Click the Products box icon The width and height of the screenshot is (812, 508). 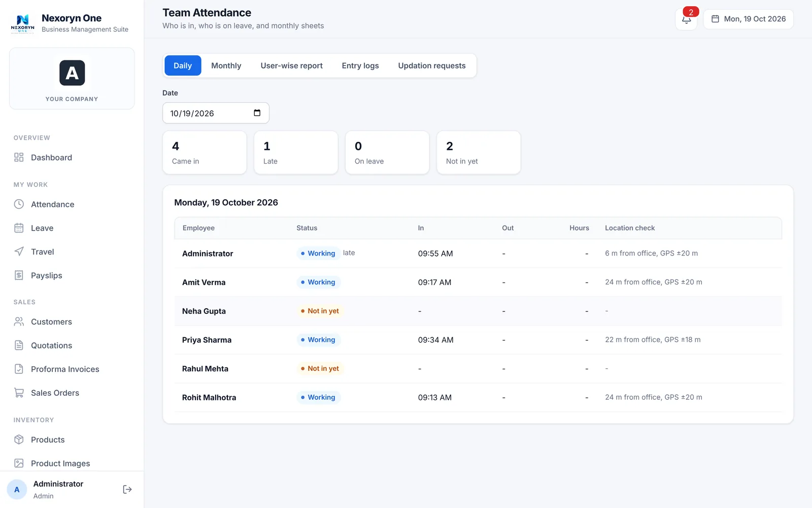(19, 439)
